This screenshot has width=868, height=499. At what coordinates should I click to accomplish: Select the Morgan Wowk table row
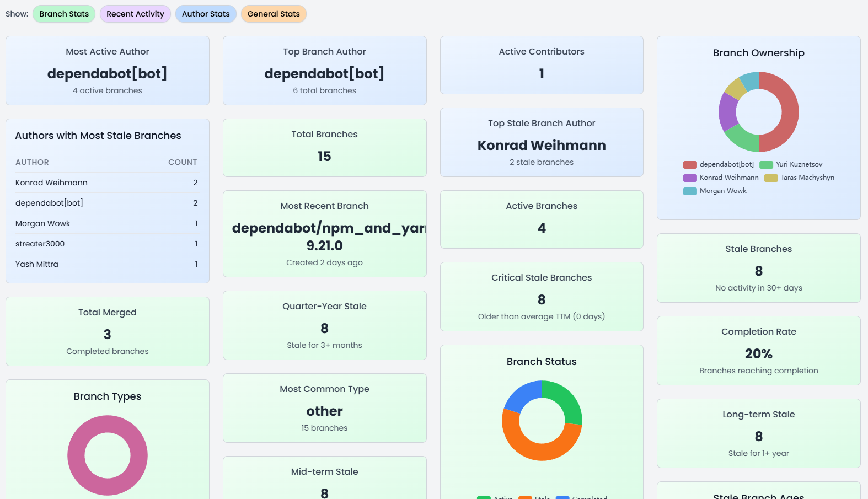pyautogui.click(x=106, y=223)
